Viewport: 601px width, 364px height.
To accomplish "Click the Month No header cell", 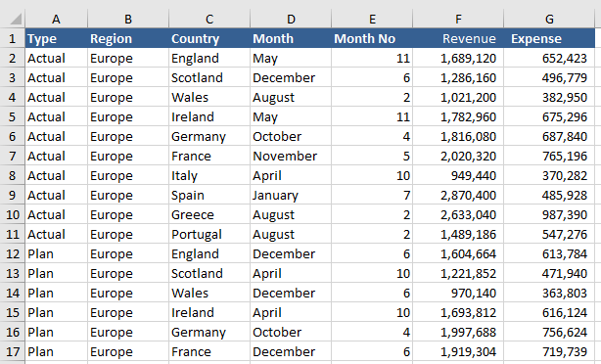I will [372, 38].
